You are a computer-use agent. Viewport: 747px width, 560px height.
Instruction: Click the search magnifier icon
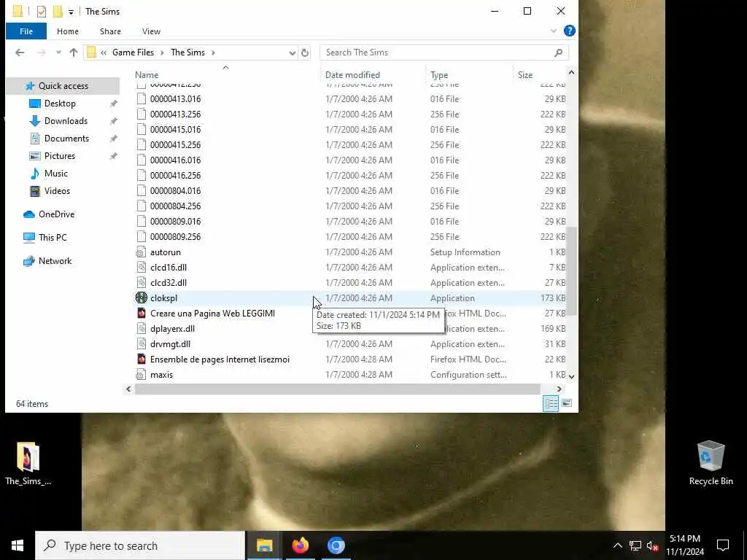pos(558,52)
